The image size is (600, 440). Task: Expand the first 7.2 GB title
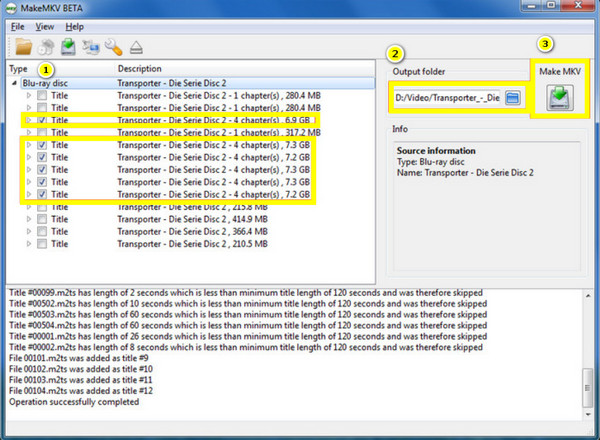(29, 157)
